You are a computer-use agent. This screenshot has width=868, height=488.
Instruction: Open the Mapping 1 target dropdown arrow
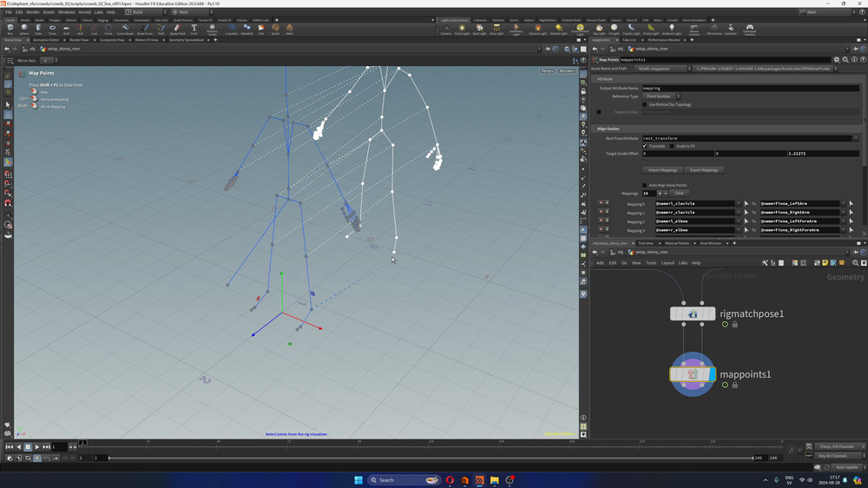click(843, 213)
